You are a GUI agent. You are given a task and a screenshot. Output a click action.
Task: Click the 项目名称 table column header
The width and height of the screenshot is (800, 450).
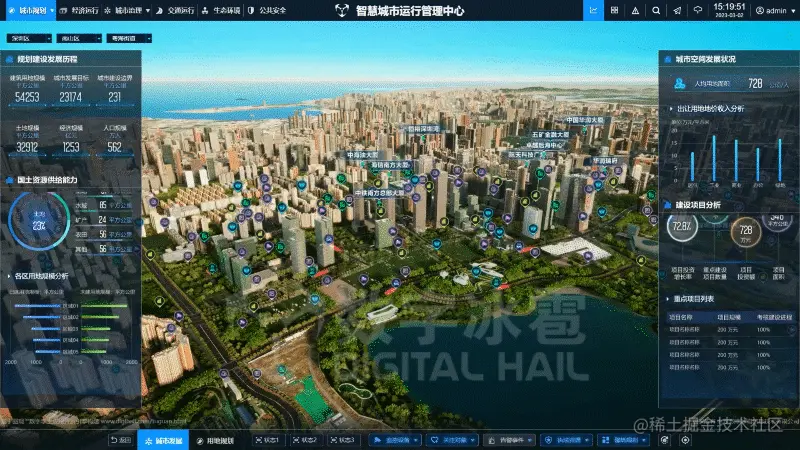(x=680, y=317)
